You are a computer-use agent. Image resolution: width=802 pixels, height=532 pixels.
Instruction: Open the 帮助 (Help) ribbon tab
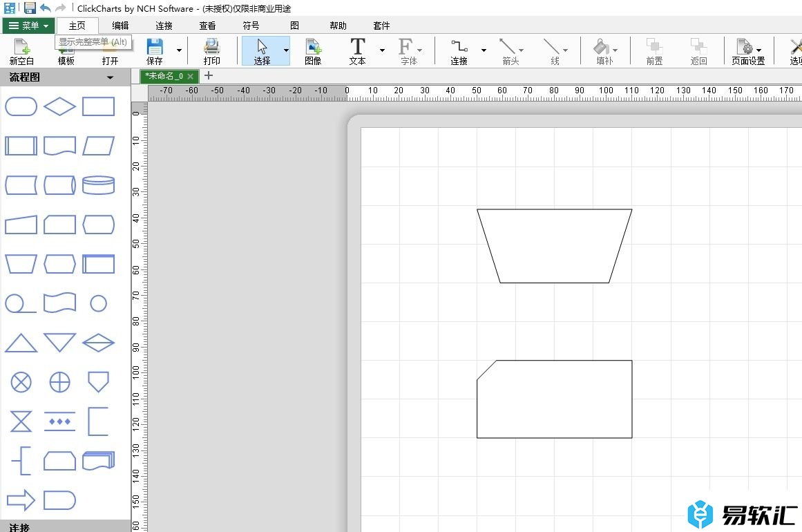338,26
